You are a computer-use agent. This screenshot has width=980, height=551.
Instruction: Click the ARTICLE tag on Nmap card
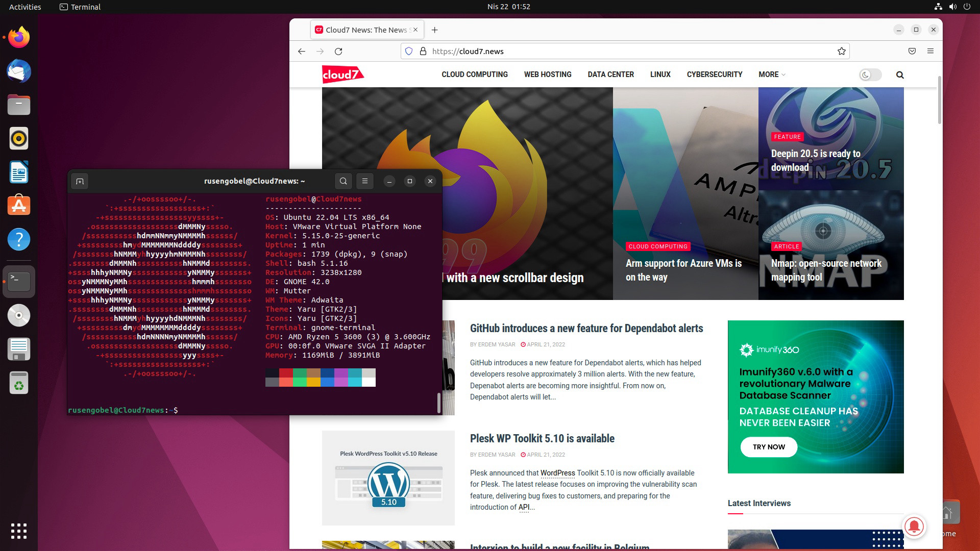(x=786, y=246)
